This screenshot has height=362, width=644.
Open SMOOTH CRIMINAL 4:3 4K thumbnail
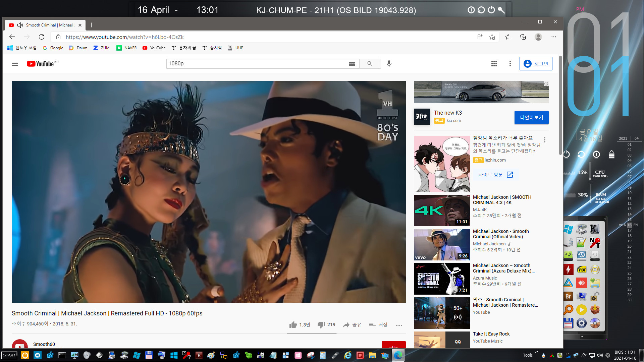pyautogui.click(x=442, y=210)
